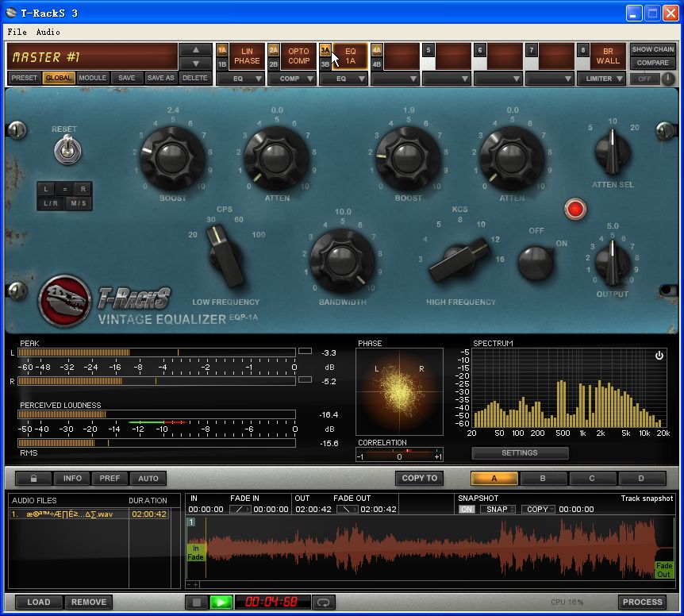Click the COMPARE button
The width and height of the screenshot is (684, 616).
[x=652, y=63]
